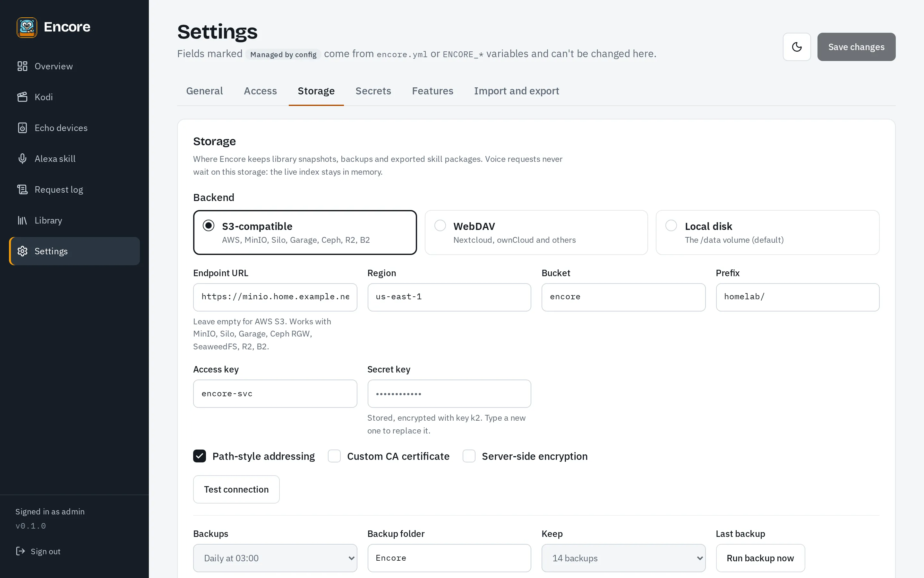Click the v0.1.0 version text
924x578 pixels.
30,526
